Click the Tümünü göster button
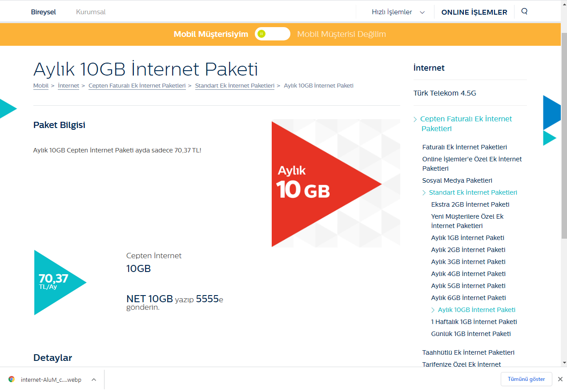The width and height of the screenshot is (567, 392). click(526, 379)
